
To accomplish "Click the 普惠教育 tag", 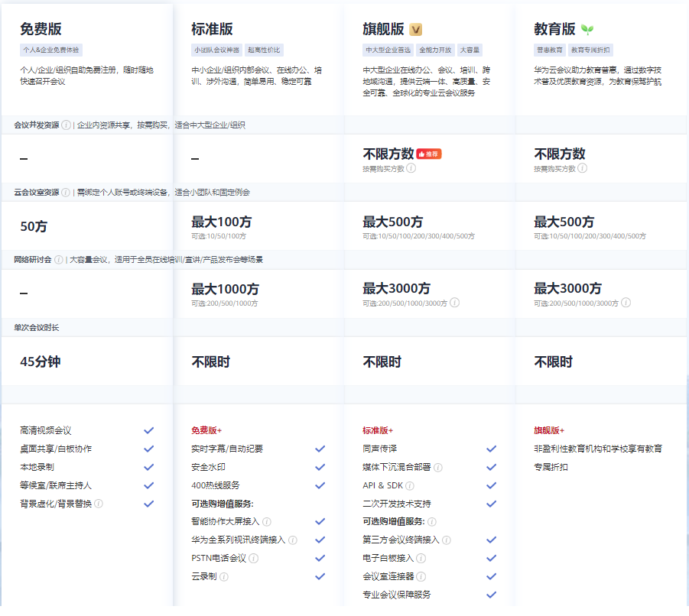I will (550, 50).
